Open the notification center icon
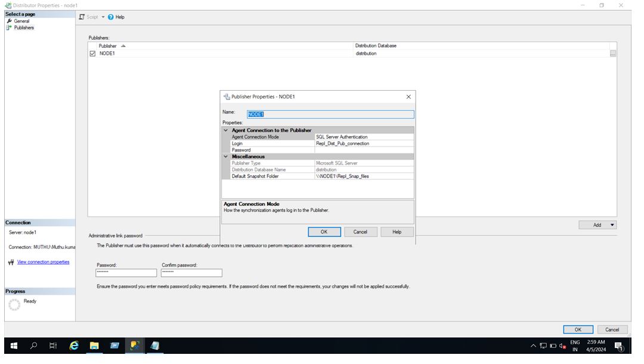 click(x=619, y=346)
